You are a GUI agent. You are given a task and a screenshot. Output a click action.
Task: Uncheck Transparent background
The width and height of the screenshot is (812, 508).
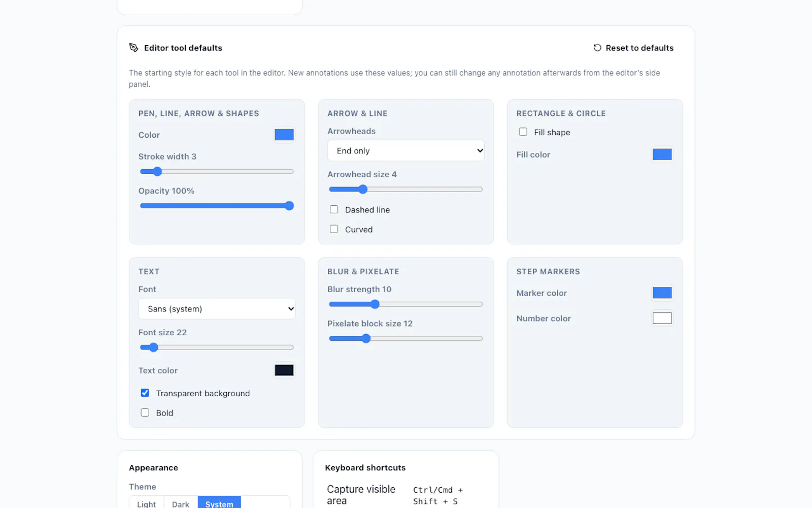145,393
